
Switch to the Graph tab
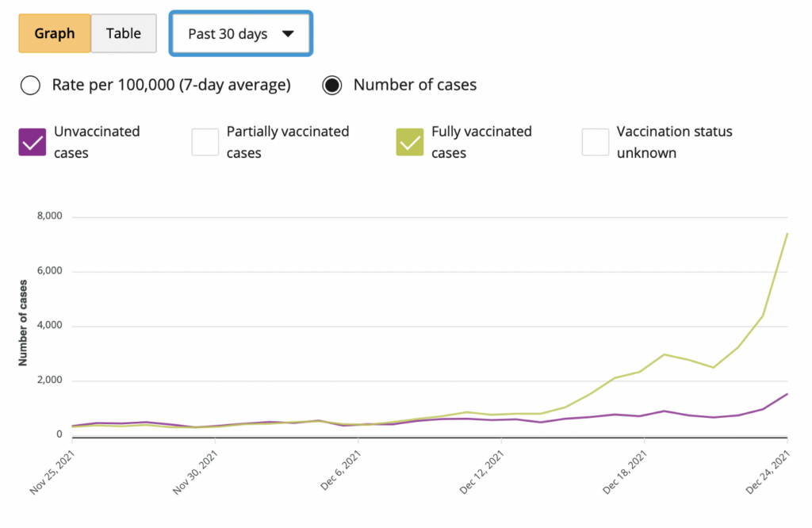coord(55,33)
